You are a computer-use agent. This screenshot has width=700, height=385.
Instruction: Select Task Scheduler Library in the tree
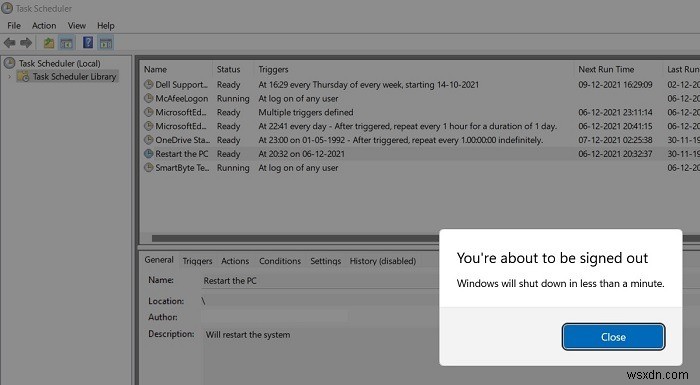tap(74, 76)
